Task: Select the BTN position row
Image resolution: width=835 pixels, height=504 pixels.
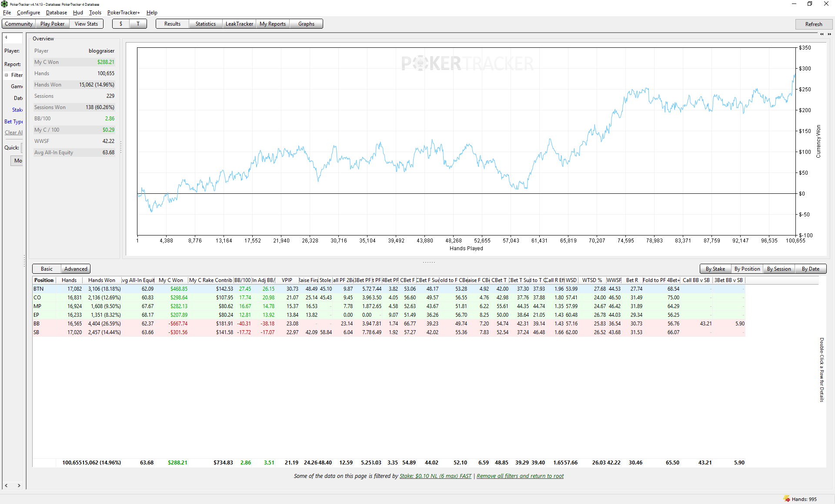Action: (389, 289)
